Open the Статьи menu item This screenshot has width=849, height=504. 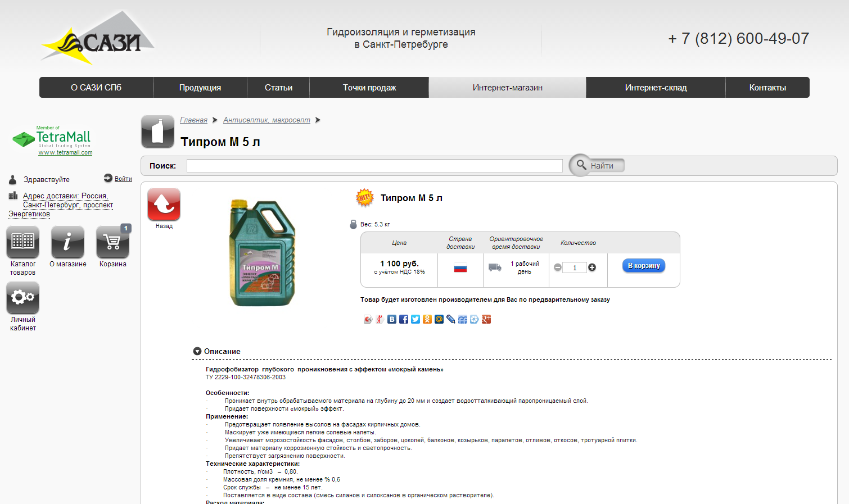(278, 88)
